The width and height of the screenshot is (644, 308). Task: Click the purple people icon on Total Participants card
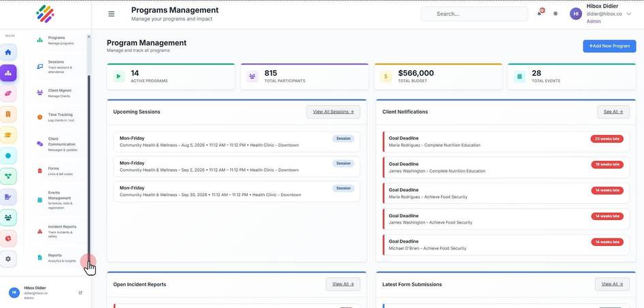(252, 76)
